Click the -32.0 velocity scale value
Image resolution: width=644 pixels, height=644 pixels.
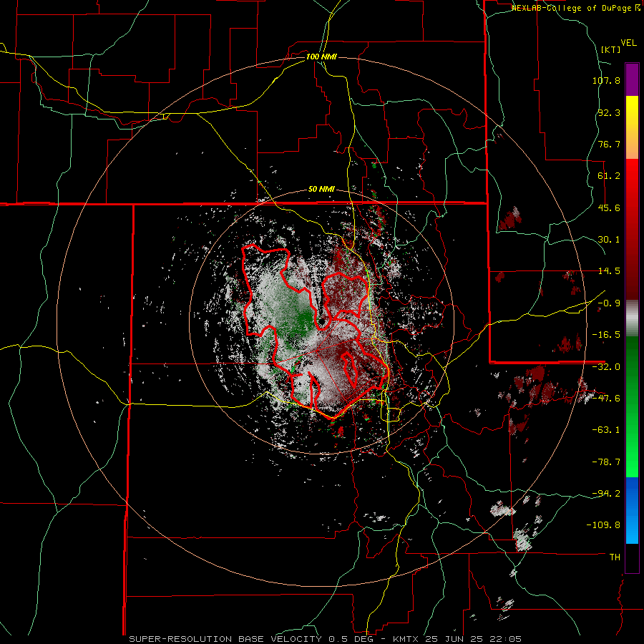(x=606, y=367)
